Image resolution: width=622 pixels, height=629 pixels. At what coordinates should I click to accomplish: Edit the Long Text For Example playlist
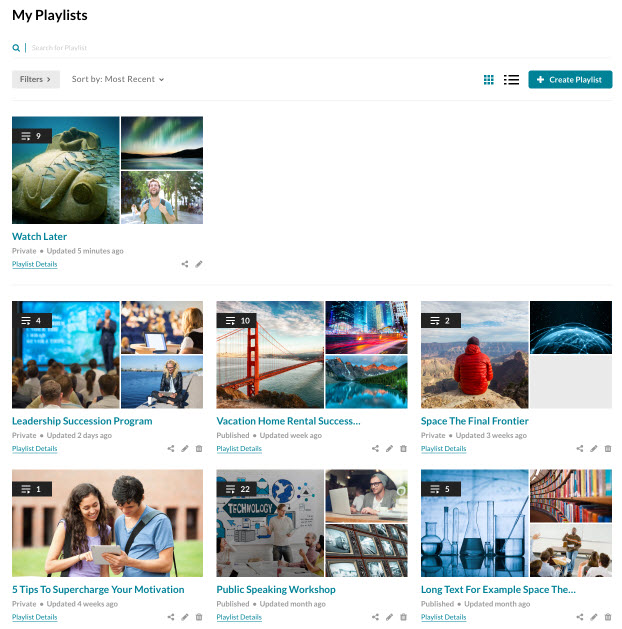pyautogui.click(x=594, y=617)
